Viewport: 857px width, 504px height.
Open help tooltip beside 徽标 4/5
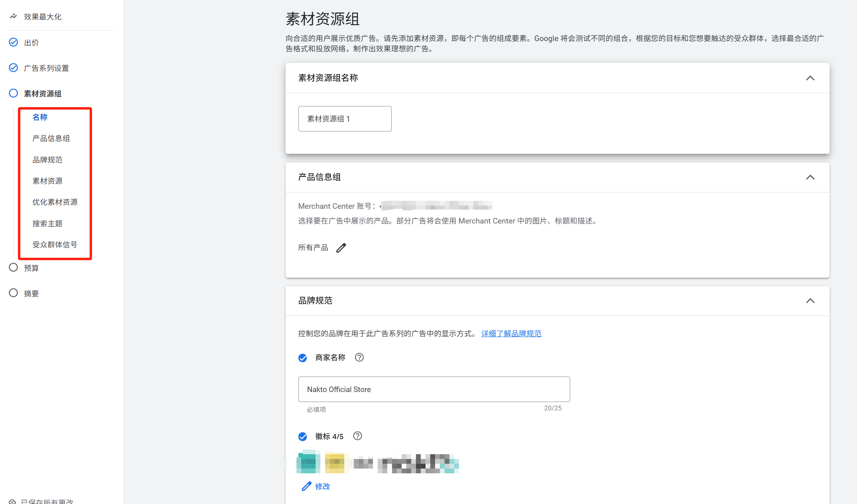click(357, 436)
